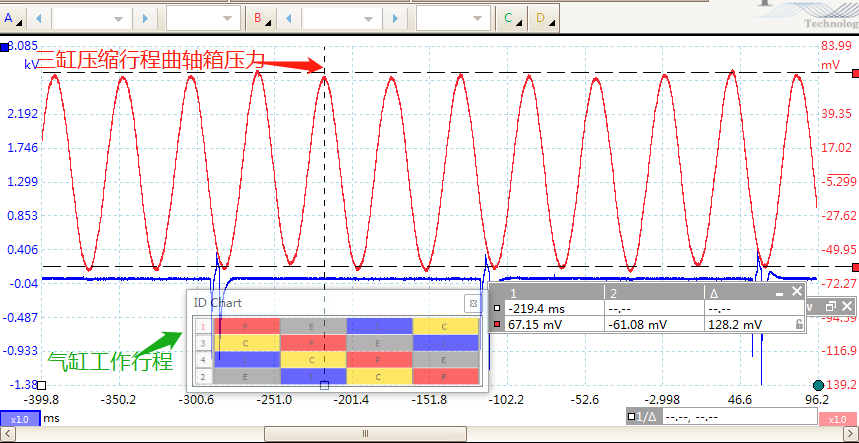Click the 39.35 value on the red axis
This screenshot has width=859, height=443.
pos(835,114)
